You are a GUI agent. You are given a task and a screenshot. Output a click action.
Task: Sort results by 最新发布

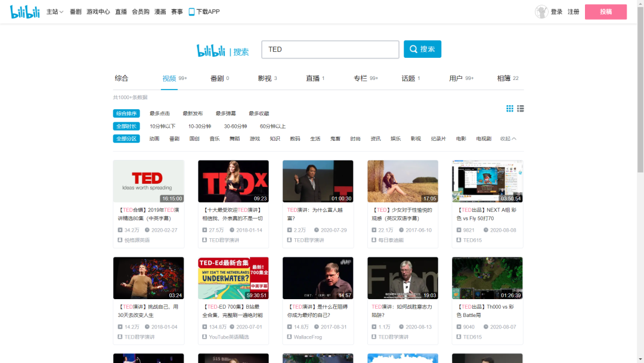coord(193,113)
